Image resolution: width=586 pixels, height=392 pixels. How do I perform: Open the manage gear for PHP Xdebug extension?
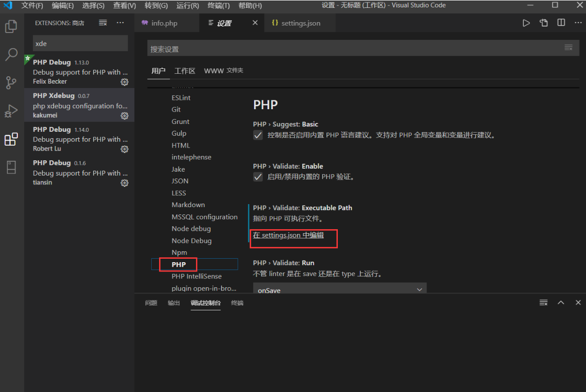(x=125, y=115)
